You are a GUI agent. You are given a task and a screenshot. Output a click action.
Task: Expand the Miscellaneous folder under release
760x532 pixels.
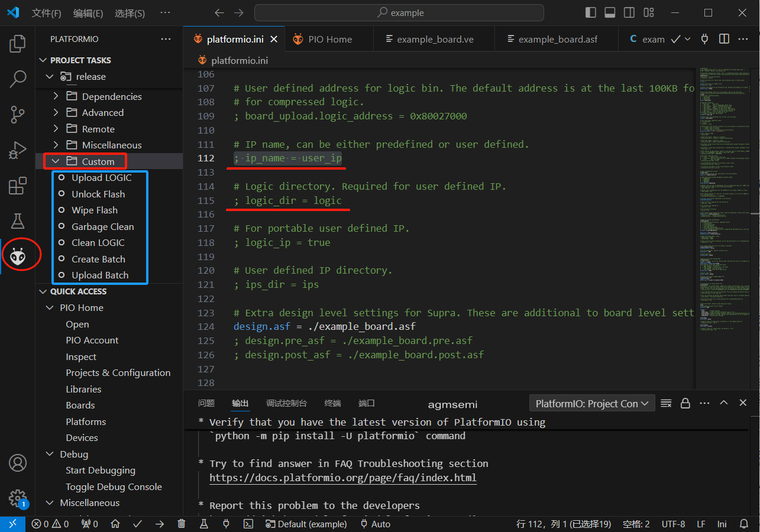(x=56, y=145)
